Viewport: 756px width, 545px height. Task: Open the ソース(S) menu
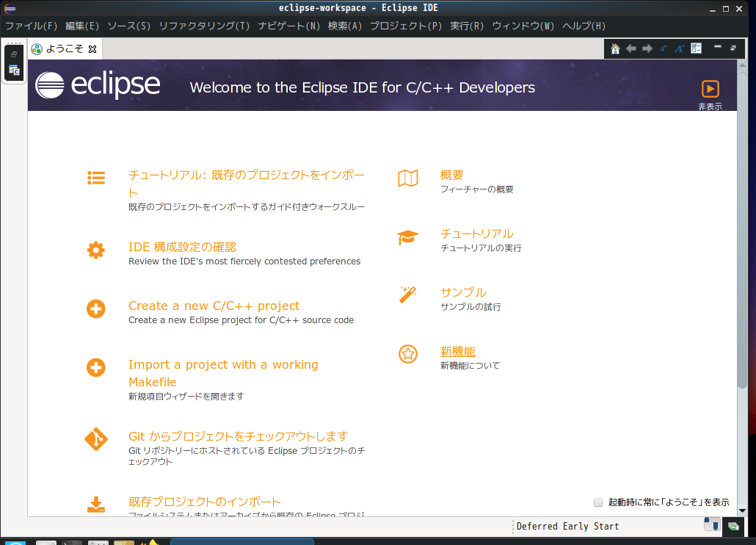(x=128, y=26)
